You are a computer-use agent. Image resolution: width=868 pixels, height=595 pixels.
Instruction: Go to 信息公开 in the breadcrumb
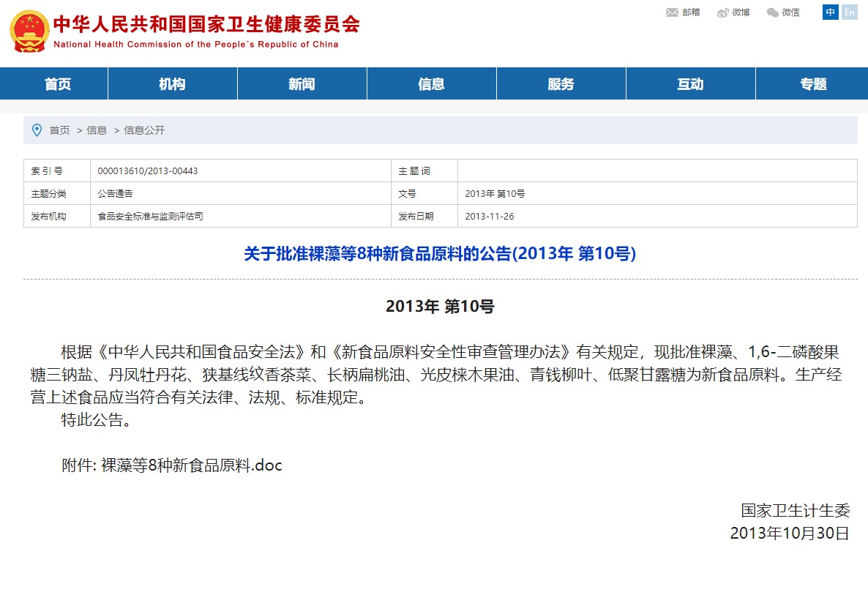coord(144,130)
